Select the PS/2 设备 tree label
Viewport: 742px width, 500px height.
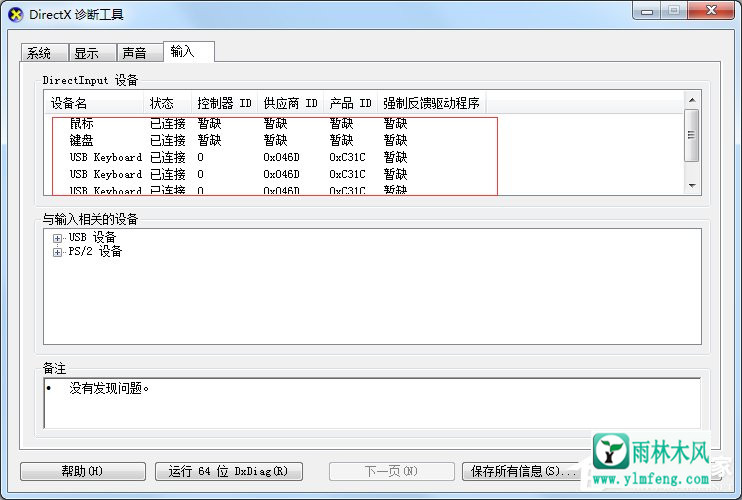[95, 251]
